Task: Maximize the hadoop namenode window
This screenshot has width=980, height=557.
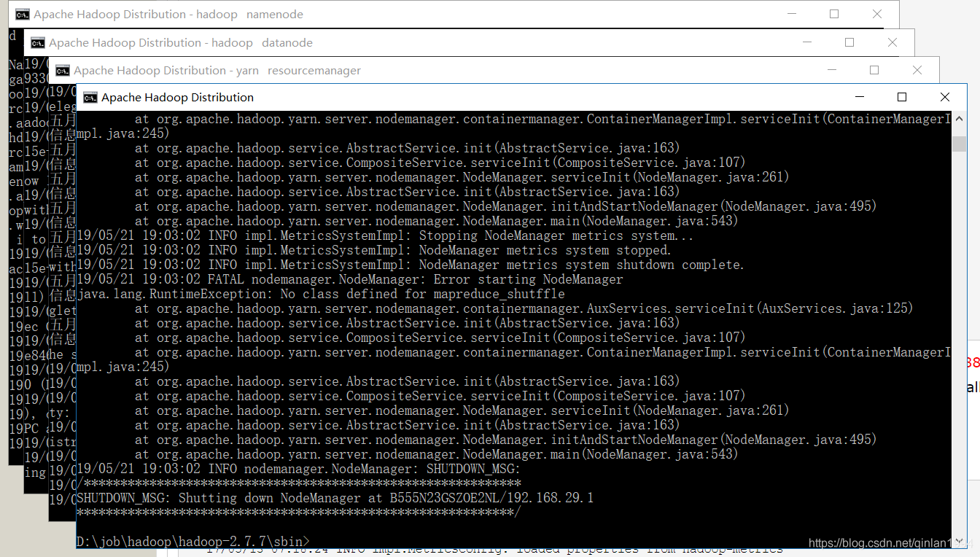Action: tap(834, 15)
